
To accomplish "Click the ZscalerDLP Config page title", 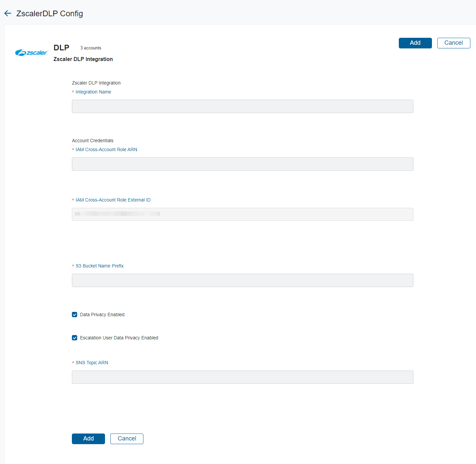I will 49,14.
